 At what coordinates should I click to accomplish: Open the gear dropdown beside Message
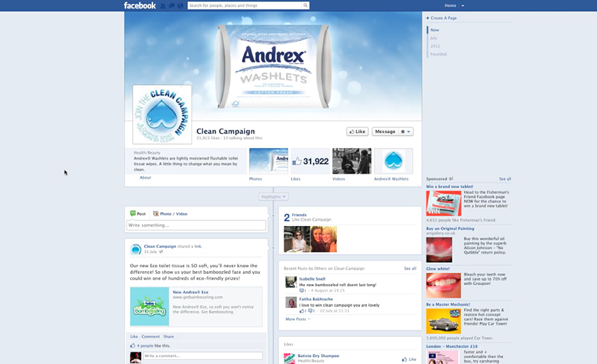[405, 131]
